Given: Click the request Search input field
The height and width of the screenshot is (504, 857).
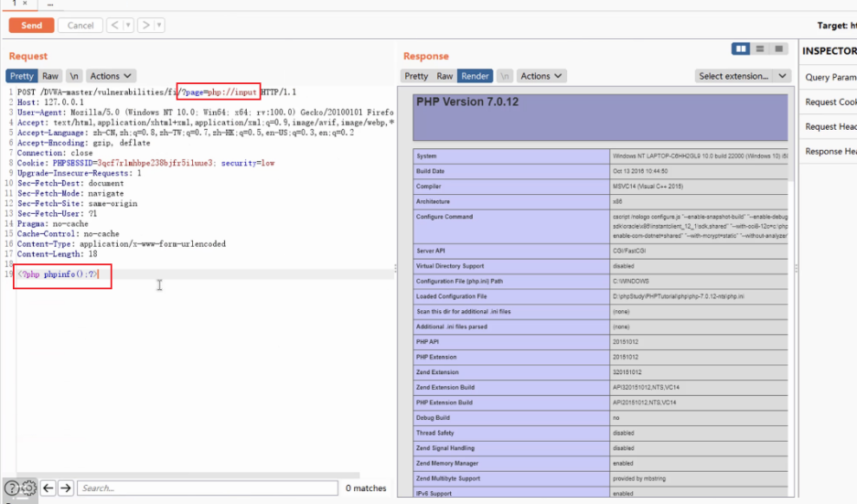Looking at the screenshot, I should 208,488.
